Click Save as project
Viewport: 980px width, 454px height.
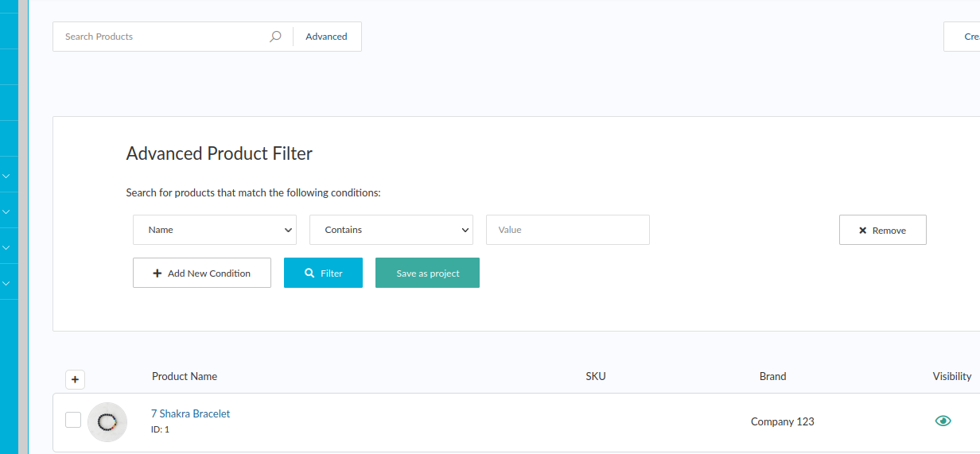point(427,273)
